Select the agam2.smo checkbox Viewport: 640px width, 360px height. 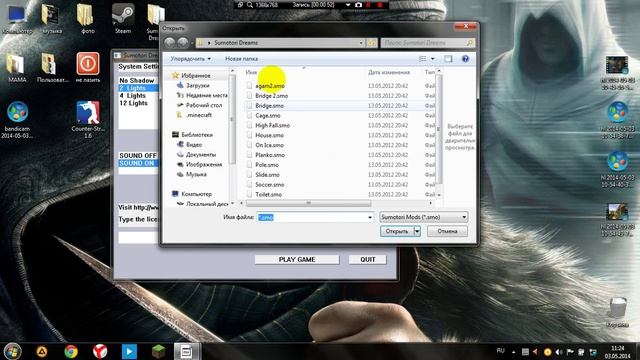[249, 86]
